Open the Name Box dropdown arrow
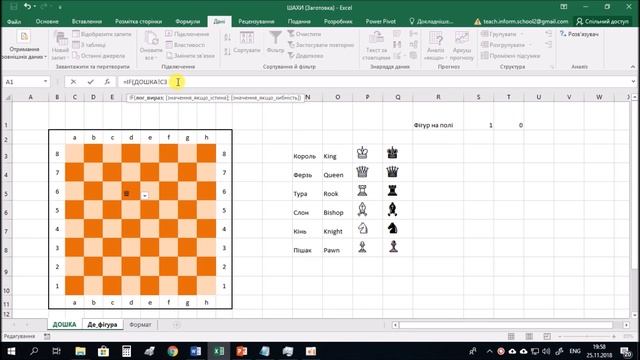 point(45,82)
